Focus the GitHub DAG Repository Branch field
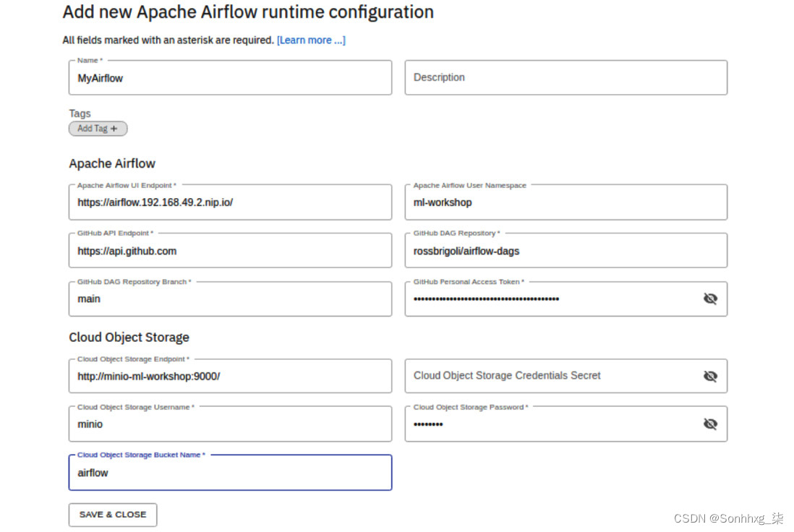Screen dimensions: 794x532 (x=230, y=299)
